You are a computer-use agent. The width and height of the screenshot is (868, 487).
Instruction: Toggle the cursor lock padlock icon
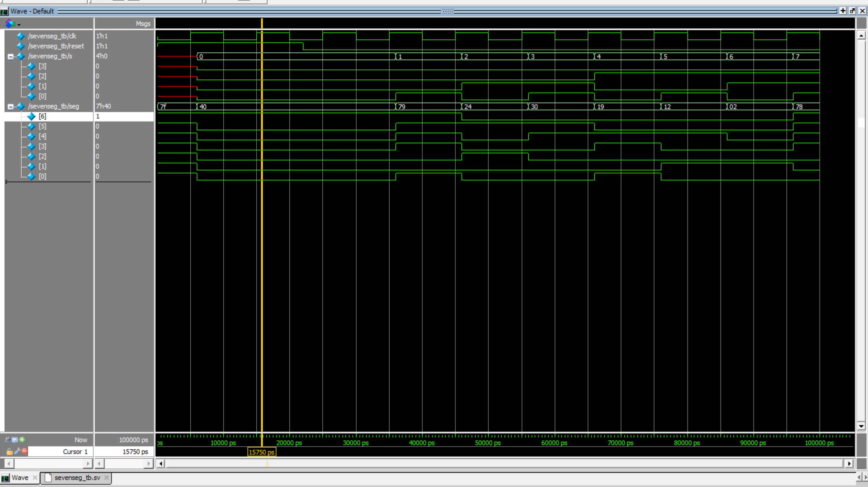click(9, 452)
